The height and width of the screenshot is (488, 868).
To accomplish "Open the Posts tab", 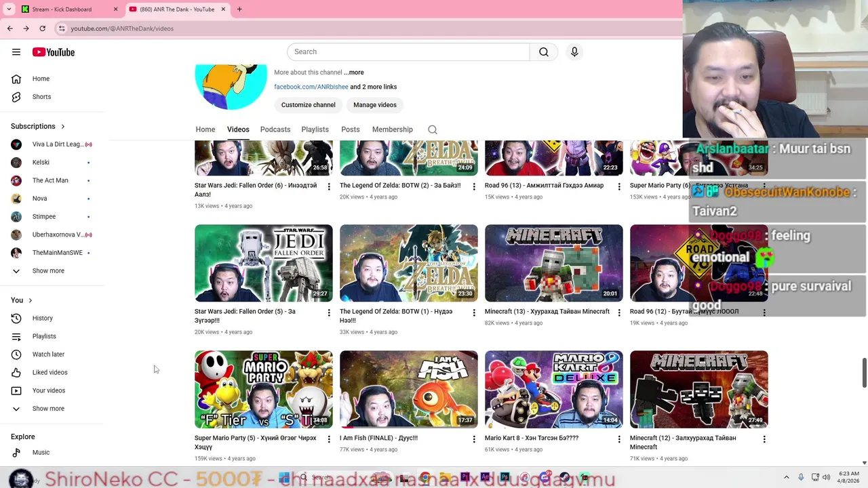I will pos(351,129).
